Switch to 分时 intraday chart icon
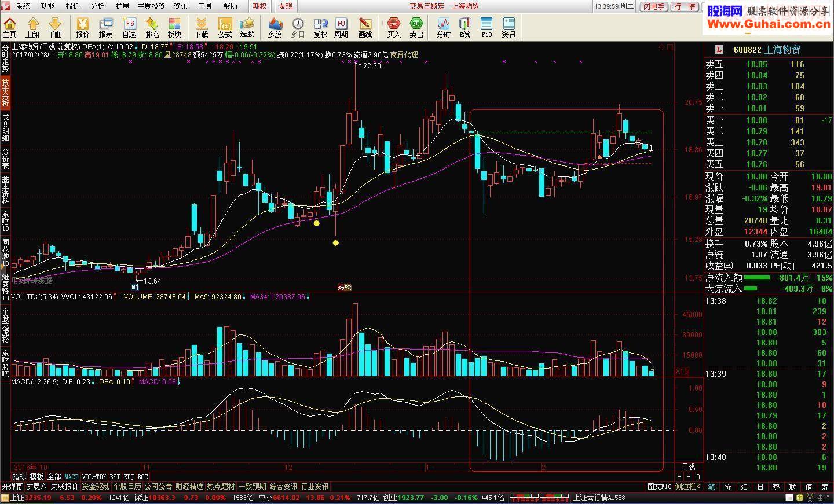 coord(444,27)
